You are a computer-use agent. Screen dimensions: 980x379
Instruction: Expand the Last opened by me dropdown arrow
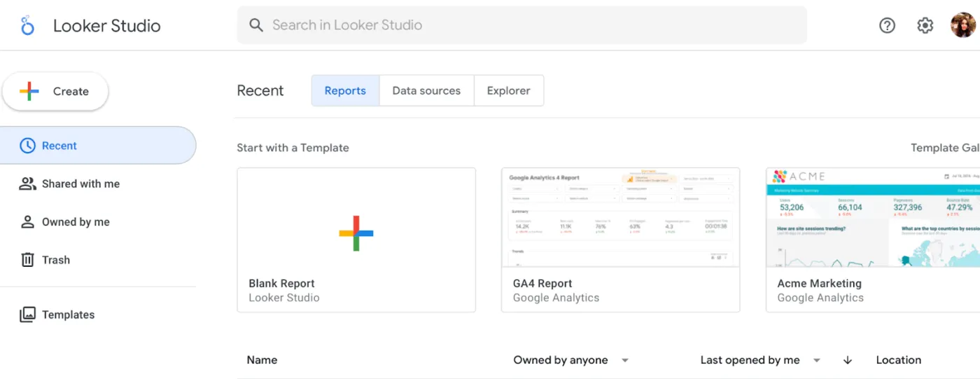817,360
